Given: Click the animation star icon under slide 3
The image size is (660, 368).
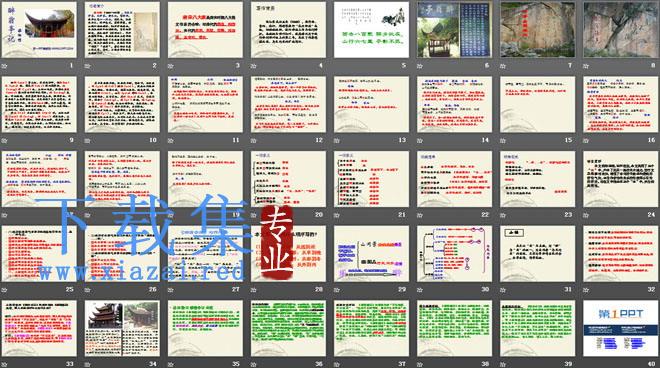Looking at the screenshot, I should coord(171,66).
